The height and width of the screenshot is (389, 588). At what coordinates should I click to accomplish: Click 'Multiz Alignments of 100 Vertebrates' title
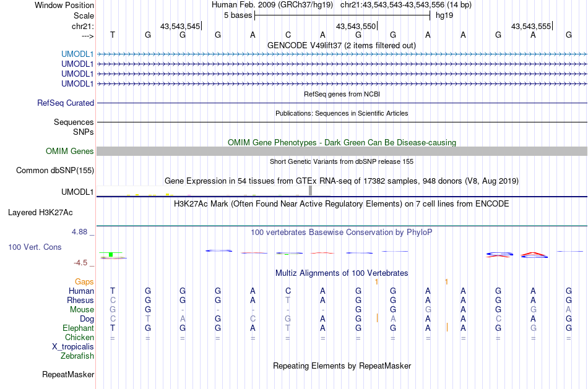[x=342, y=273]
